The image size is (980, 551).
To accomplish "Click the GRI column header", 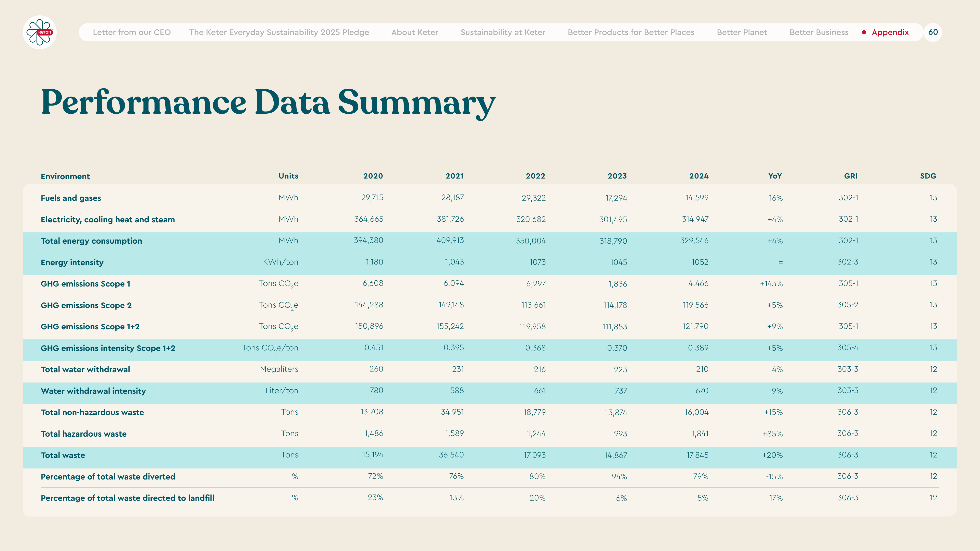I will pos(851,176).
